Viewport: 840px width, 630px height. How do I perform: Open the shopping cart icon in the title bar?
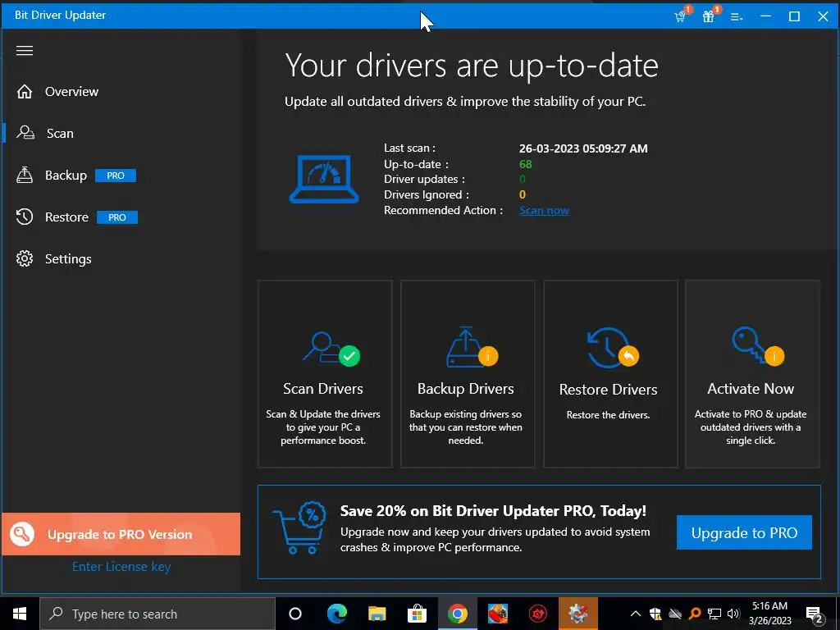pyautogui.click(x=680, y=16)
